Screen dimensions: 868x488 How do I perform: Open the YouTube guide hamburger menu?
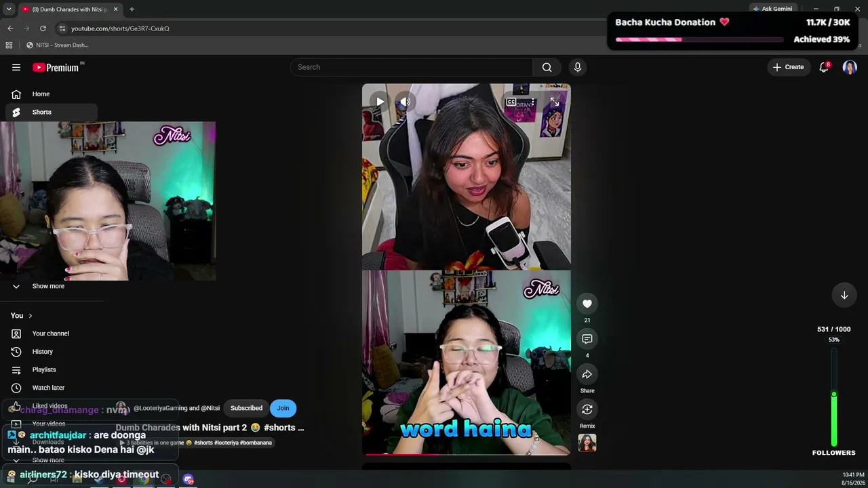click(x=16, y=67)
